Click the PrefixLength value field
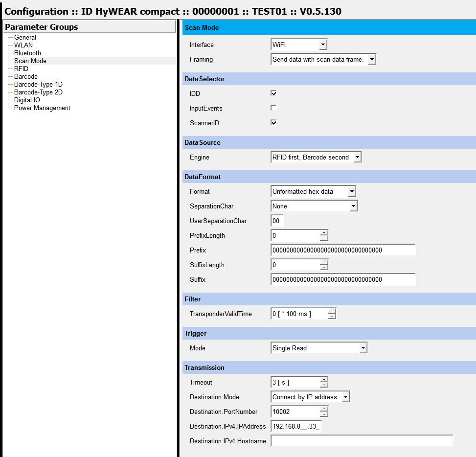The width and height of the screenshot is (476, 457). 295,236
